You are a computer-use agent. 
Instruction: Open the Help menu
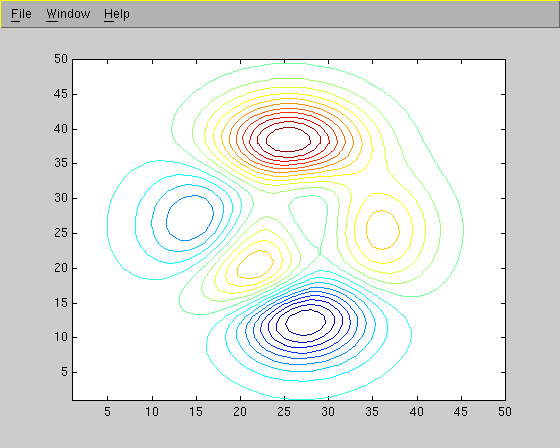tap(117, 14)
